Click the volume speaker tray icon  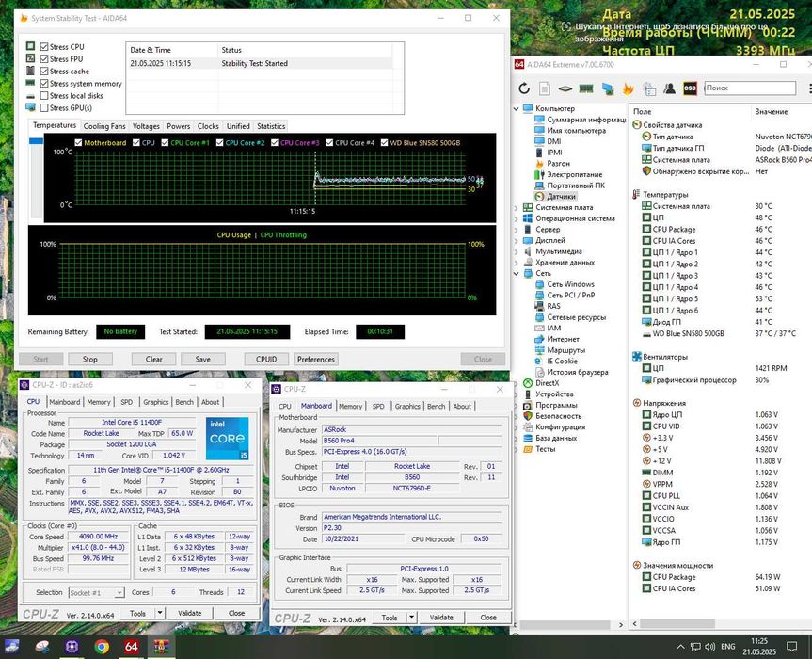coord(709,647)
